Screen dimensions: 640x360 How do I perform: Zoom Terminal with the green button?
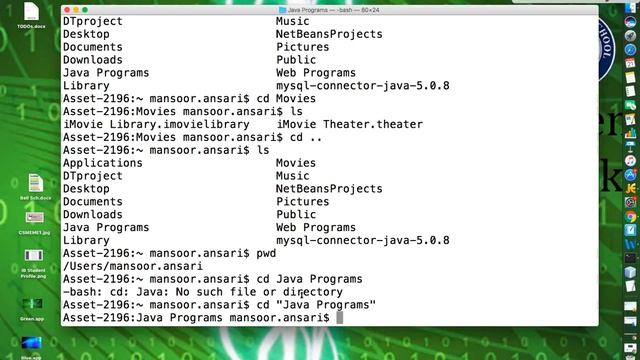pyautogui.click(x=85, y=10)
